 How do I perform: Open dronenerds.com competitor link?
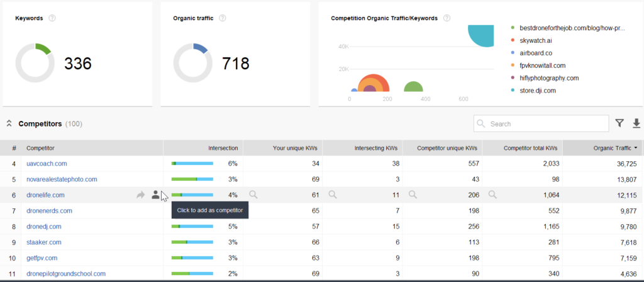49,211
